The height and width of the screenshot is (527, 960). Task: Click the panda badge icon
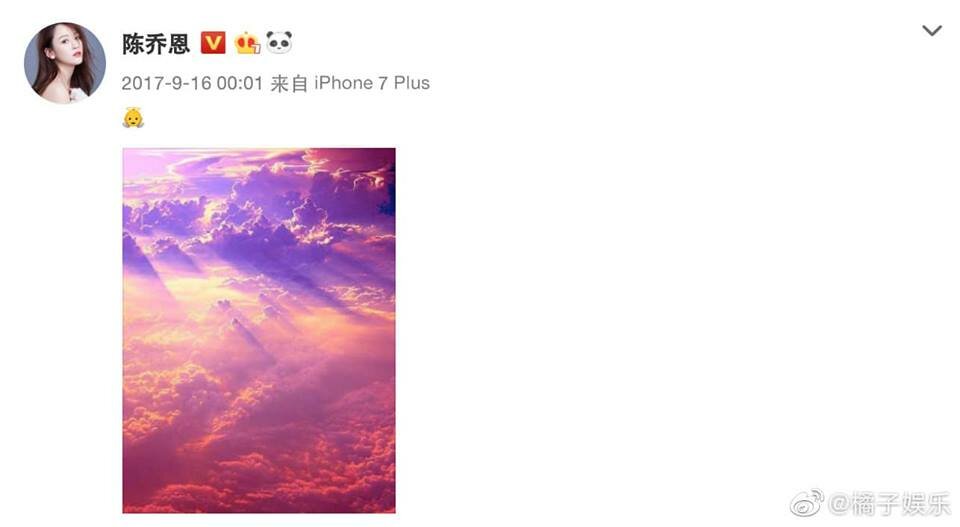(279, 42)
